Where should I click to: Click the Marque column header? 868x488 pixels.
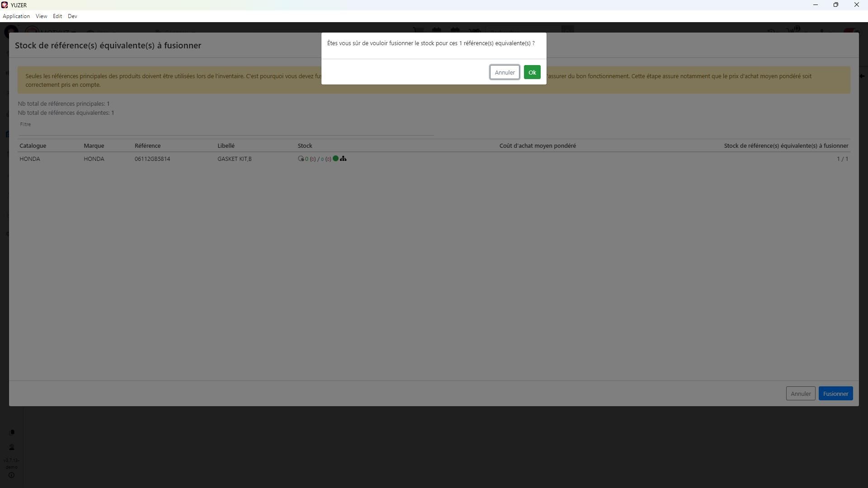click(94, 145)
